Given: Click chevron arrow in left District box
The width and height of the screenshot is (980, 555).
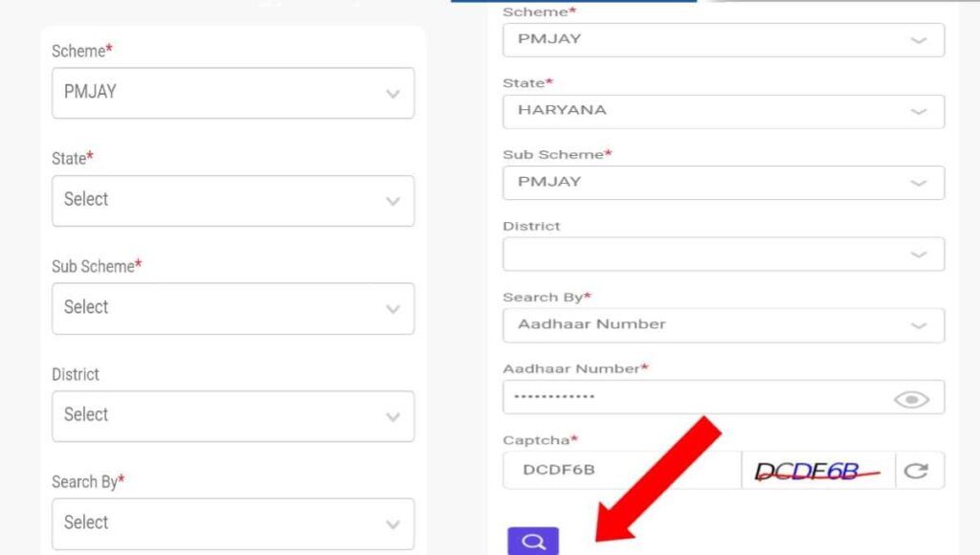Looking at the screenshot, I should 392,417.
